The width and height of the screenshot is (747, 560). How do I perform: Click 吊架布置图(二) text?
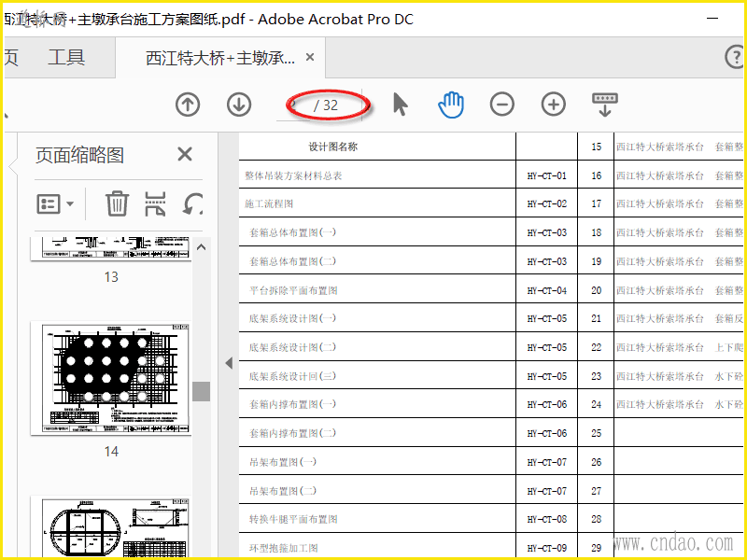pos(283,491)
